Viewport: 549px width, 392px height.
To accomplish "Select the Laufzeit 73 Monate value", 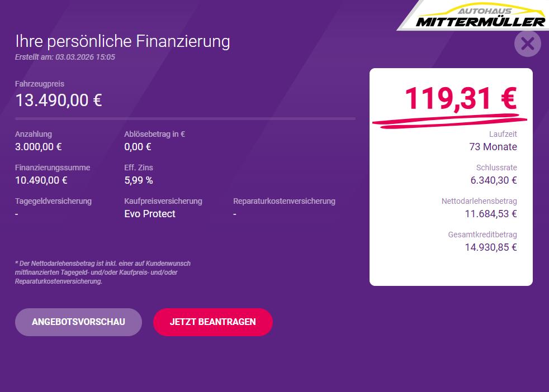I will pos(493,147).
